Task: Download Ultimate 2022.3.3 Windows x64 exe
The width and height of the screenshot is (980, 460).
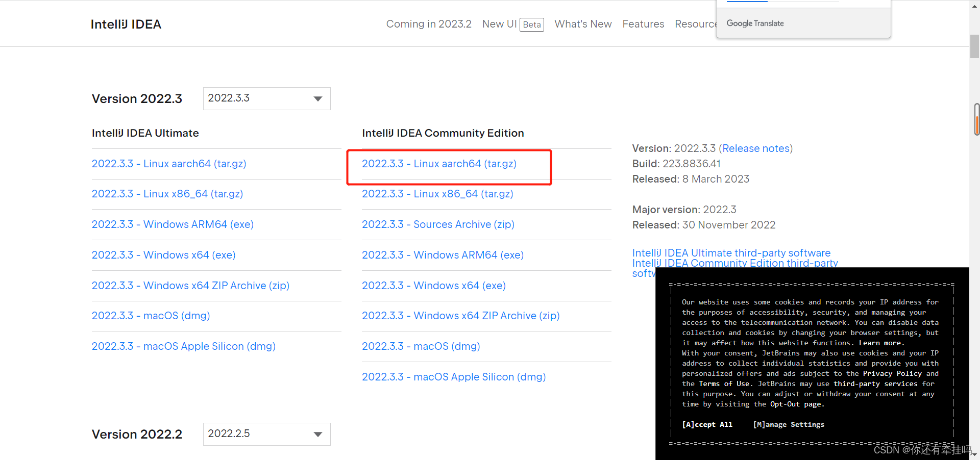Action: pos(163,255)
